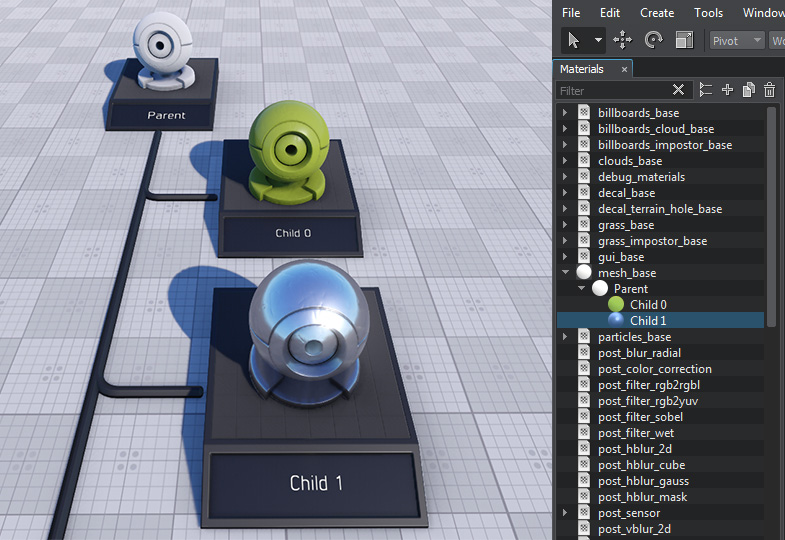Collapse the Parent material node
The width and height of the screenshot is (785, 540).
[582, 289]
